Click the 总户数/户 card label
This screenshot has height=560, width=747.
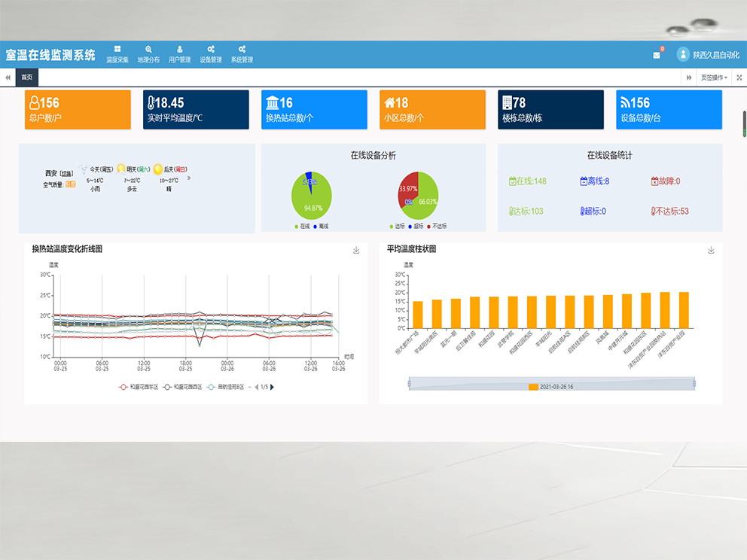point(45,118)
